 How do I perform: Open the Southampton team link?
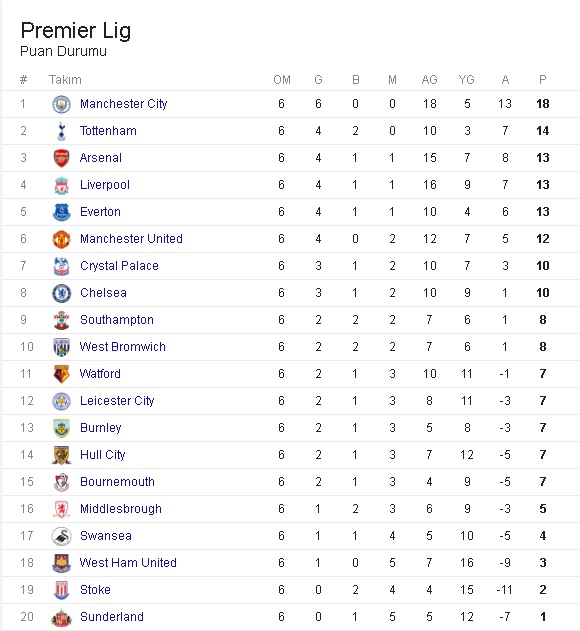[x=117, y=320]
